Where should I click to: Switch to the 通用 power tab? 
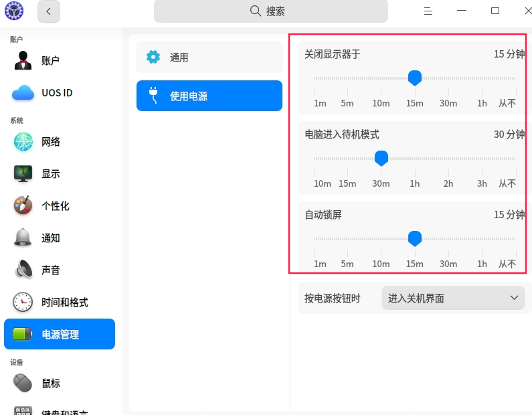(209, 57)
